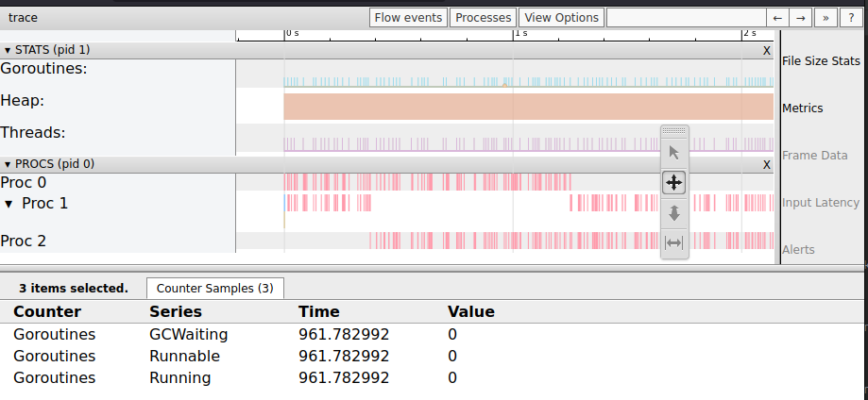Click the Counter column header
The width and height of the screenshot is (868, 400).
tap(47, 312)
